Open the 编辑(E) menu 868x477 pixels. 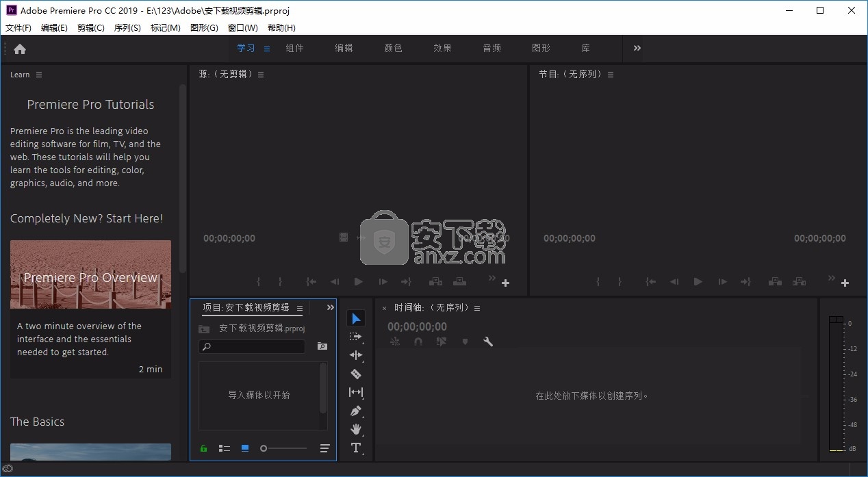point(54,28)
